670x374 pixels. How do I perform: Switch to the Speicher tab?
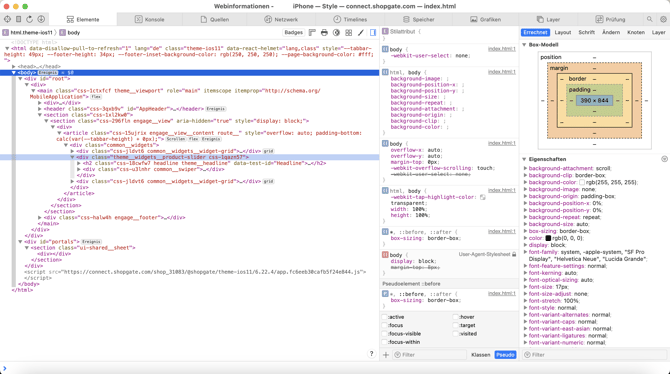click(419, 19)
